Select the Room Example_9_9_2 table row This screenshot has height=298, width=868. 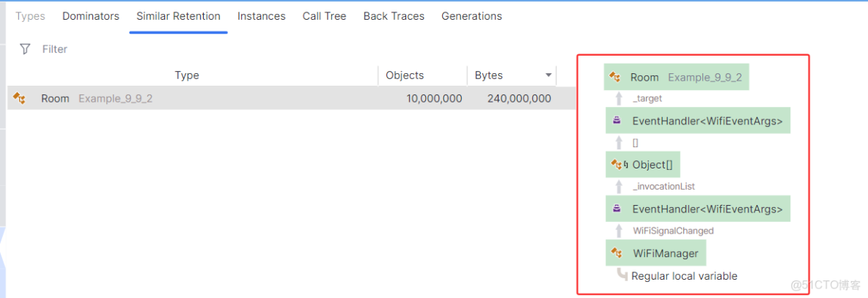(291, 98)
